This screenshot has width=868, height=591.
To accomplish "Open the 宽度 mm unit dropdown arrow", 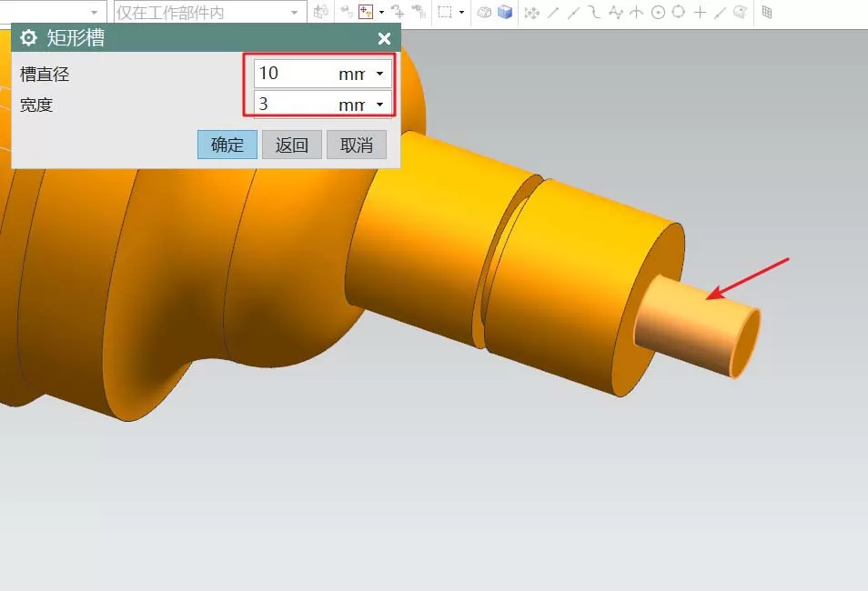I will point(379,104).
